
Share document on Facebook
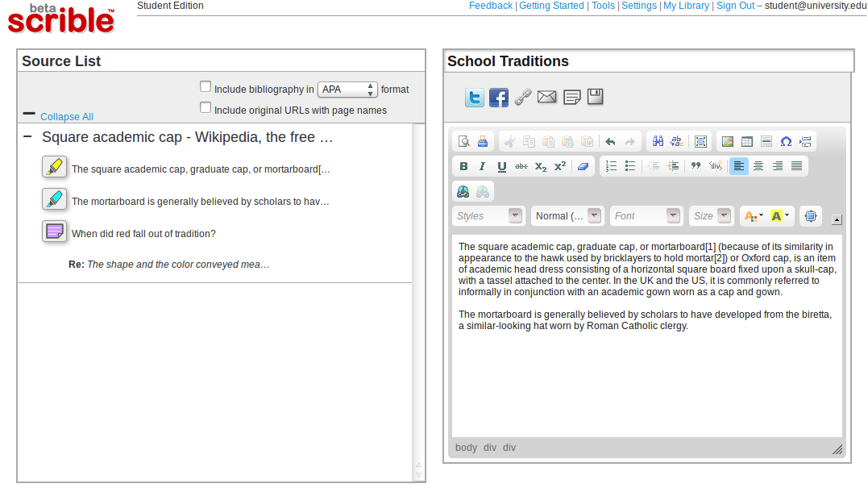499,98
